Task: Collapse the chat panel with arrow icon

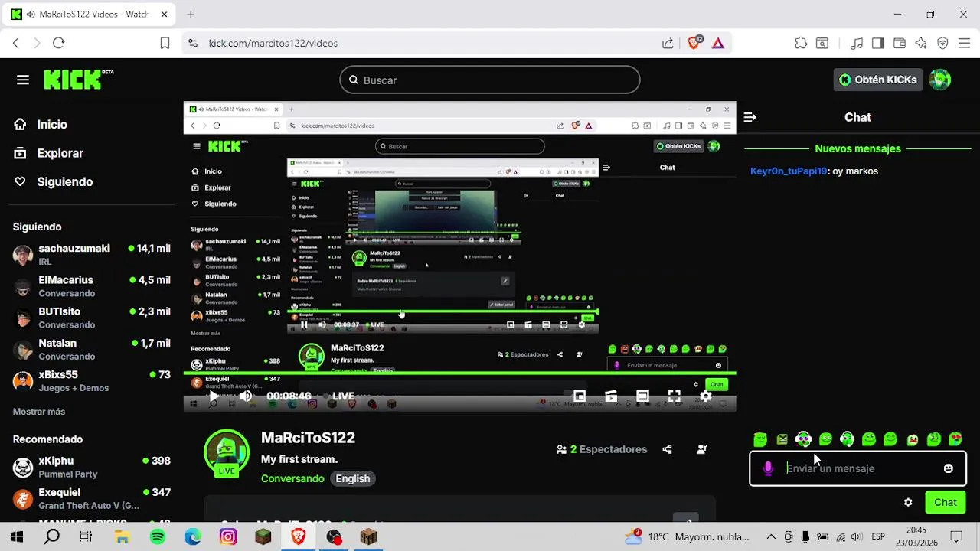Action: click(x=750, y=117)
